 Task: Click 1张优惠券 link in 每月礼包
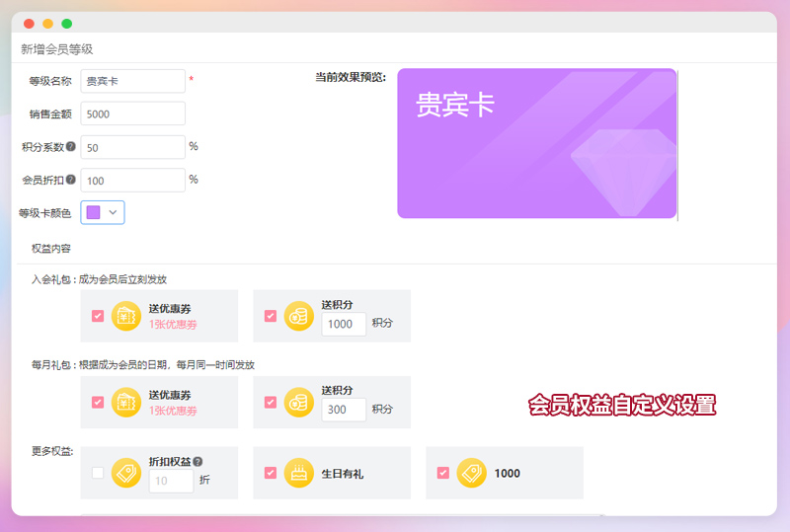point(173,411)
